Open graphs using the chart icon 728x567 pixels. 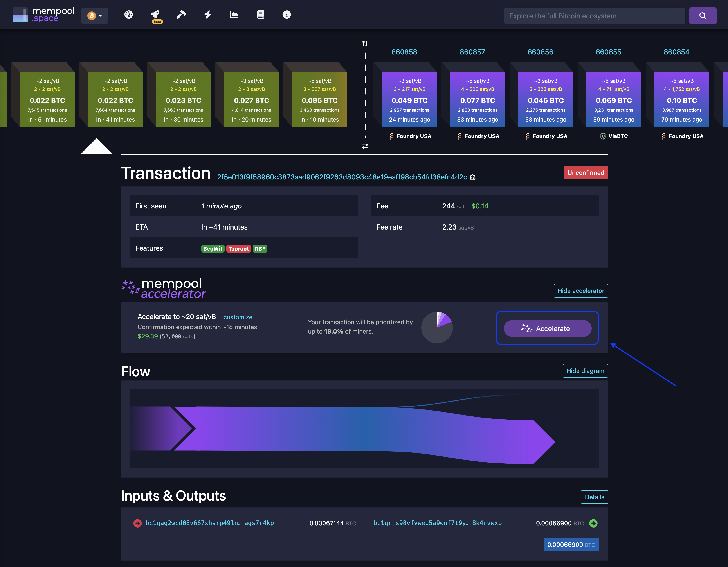[234, 15]
